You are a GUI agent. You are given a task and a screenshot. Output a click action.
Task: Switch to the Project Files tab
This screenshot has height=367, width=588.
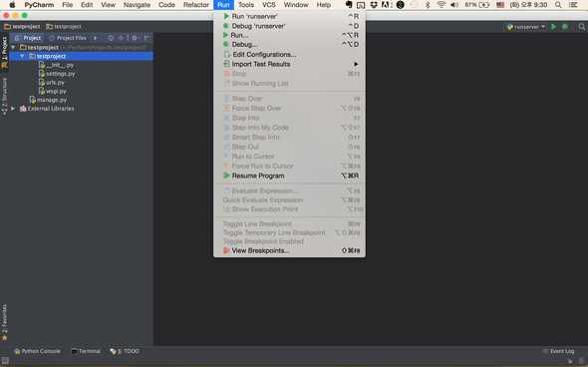click(68, 38)
